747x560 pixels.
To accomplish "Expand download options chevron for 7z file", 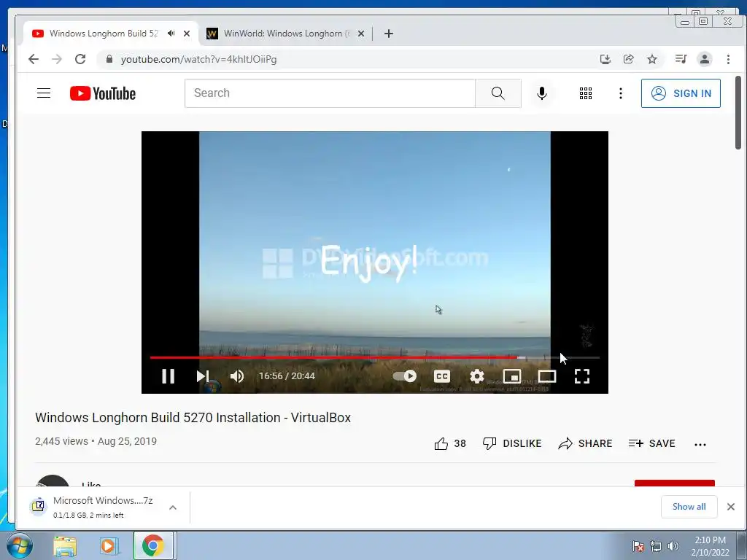I will pos(173,507).
